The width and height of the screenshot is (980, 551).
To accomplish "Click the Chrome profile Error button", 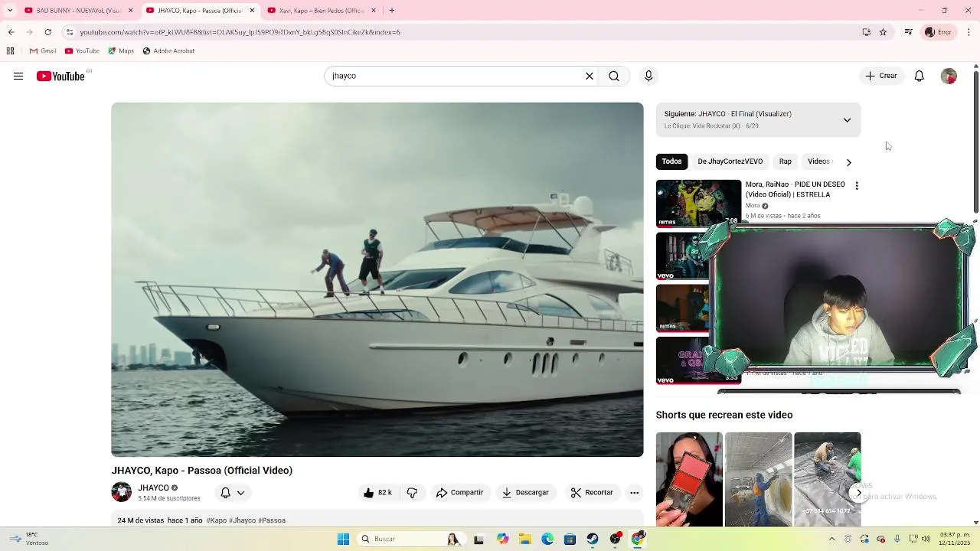I will click(x=939, y=32).
